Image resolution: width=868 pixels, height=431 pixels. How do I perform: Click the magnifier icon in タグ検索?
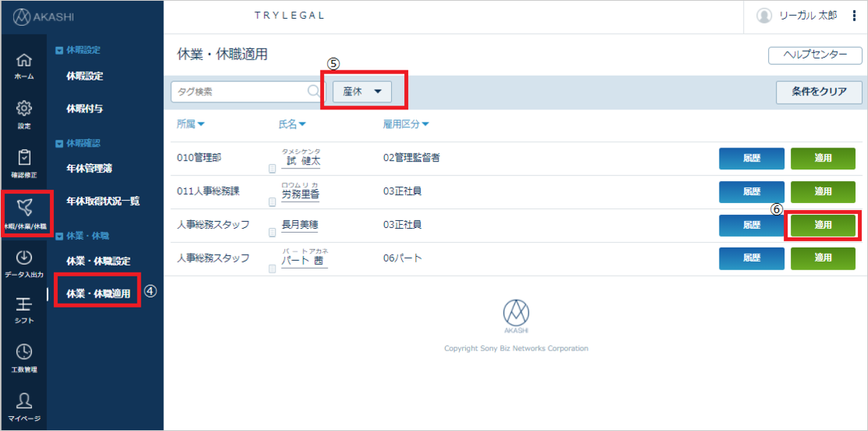[313, 91]
